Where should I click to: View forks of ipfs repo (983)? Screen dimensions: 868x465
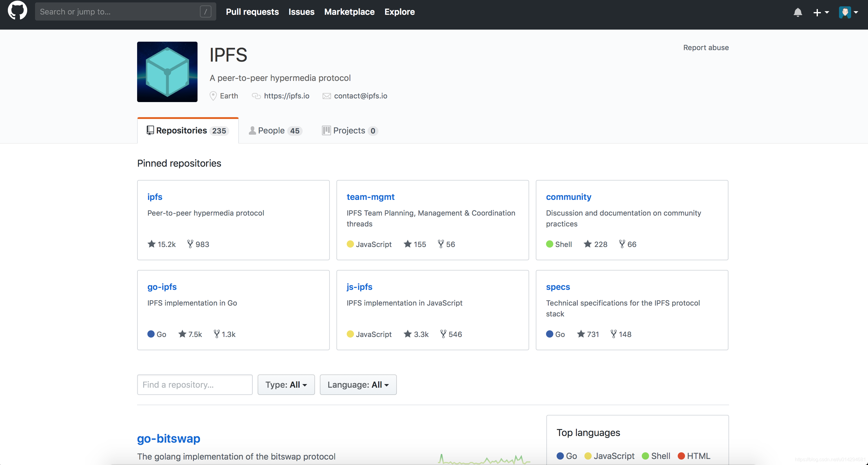point(198,244)
